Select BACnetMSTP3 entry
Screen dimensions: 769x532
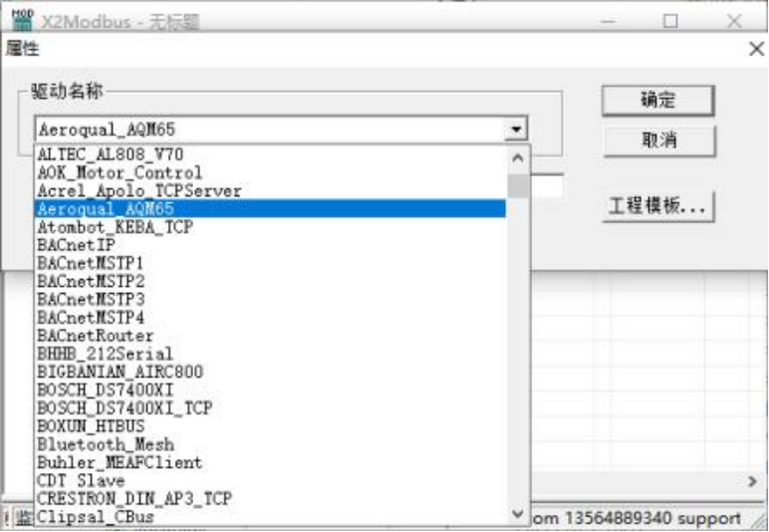coord(271,299)
